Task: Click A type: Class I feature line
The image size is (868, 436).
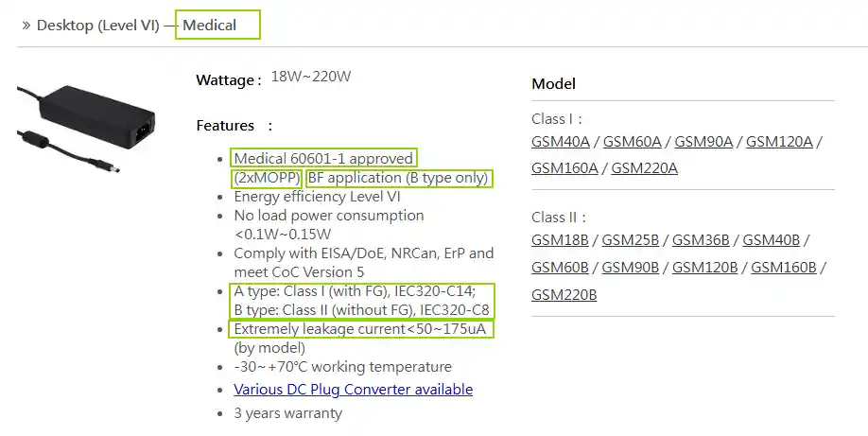Action: click(355, 291)
